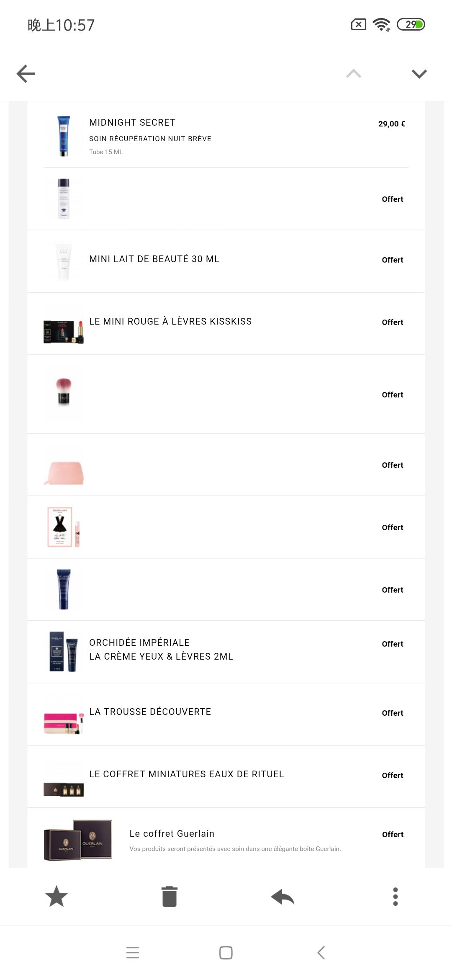The image size is (452, 980).
Task: Show the previous email with the up chevron
Action: (x=354, y=74)
